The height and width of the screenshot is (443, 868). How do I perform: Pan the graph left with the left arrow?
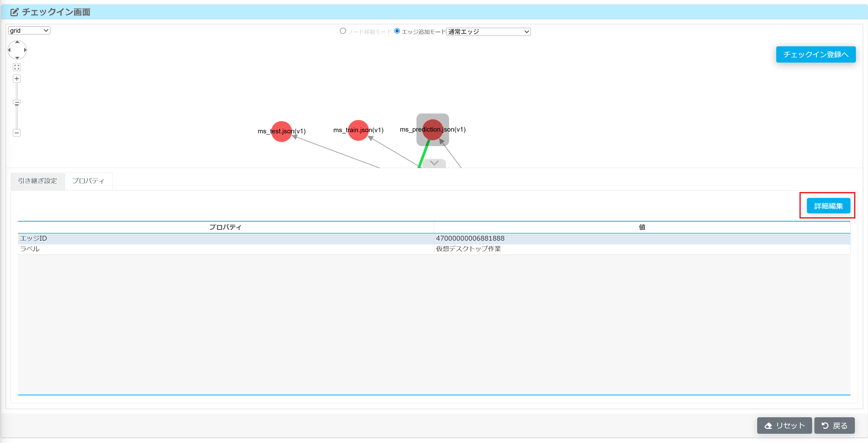10,50
